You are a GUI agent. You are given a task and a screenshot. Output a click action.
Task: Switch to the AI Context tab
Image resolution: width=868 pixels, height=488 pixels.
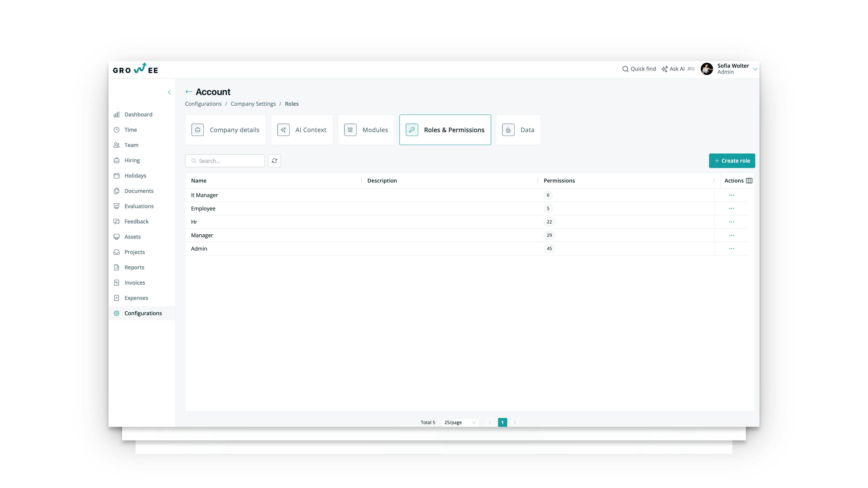(x=302, y=130)
